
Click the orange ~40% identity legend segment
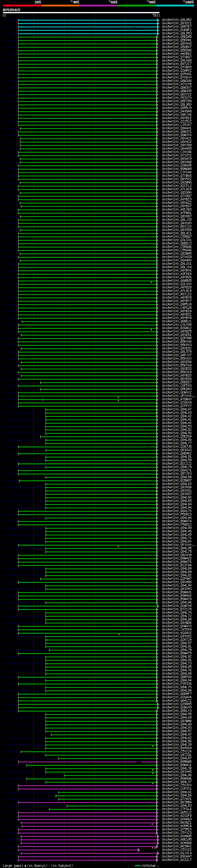[x=60, y=6]
